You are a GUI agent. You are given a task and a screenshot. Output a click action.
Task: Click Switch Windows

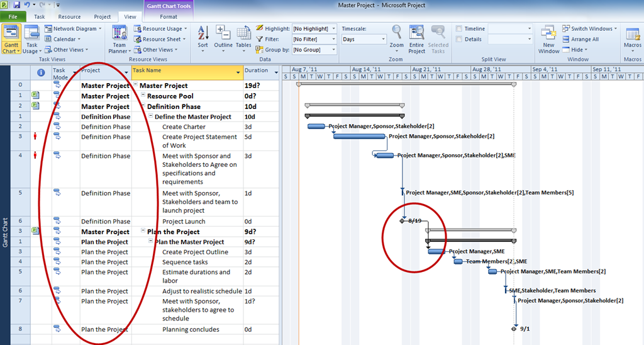(590, 29)
